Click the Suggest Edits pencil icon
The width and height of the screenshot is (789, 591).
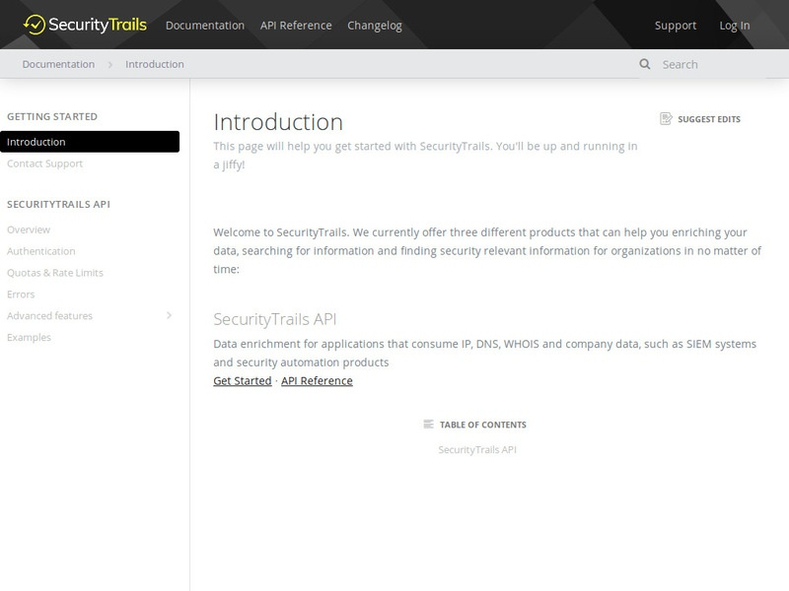click(666, 119)
